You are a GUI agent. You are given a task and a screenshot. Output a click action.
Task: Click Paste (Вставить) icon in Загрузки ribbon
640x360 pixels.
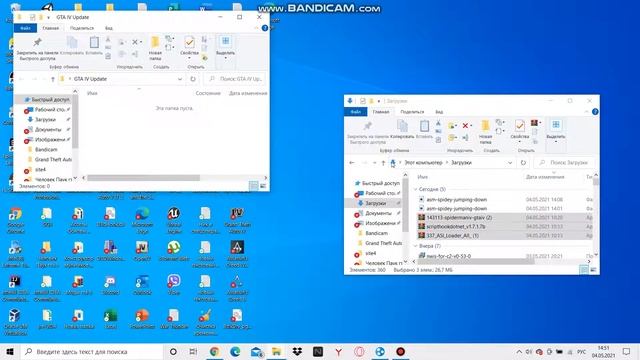pos(424,126)
